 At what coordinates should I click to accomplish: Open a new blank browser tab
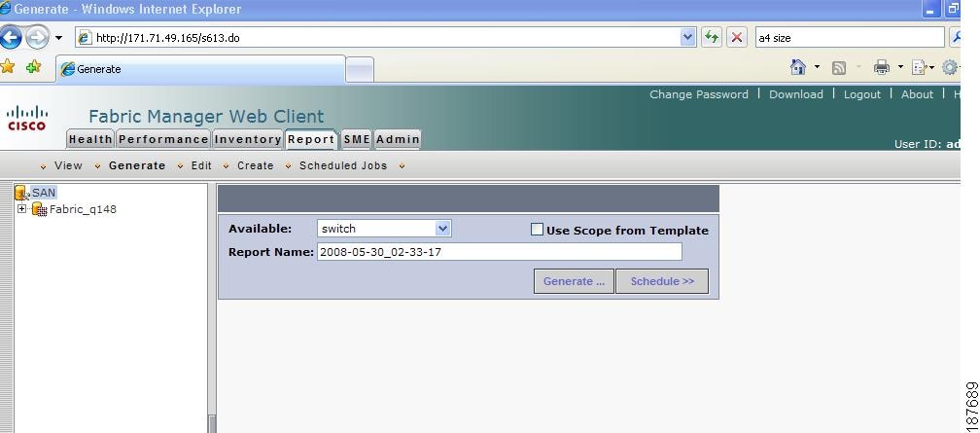pyautogui.click(x=360, y=69)
